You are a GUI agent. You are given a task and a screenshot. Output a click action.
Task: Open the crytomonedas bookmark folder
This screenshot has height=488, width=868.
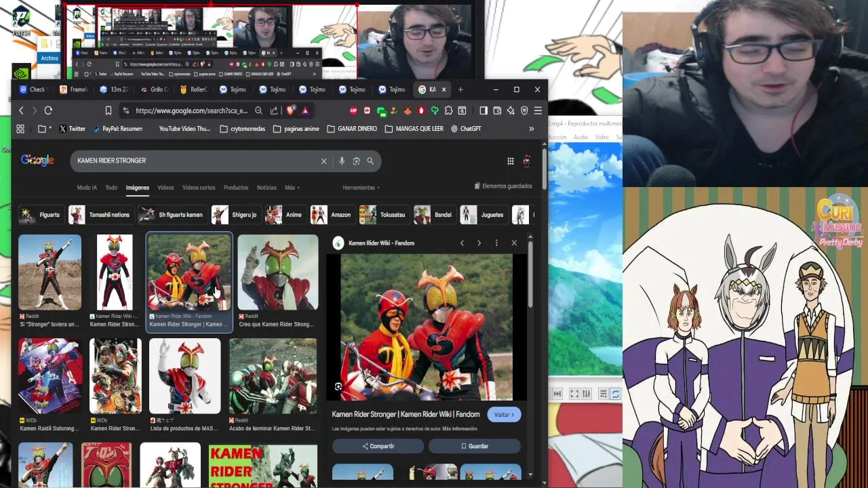point(243,129)
